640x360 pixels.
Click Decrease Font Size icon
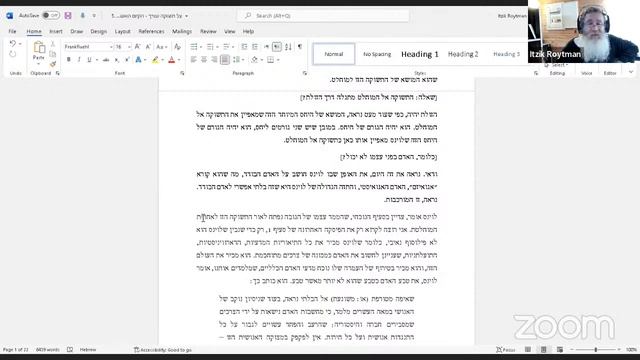(148, 47)
